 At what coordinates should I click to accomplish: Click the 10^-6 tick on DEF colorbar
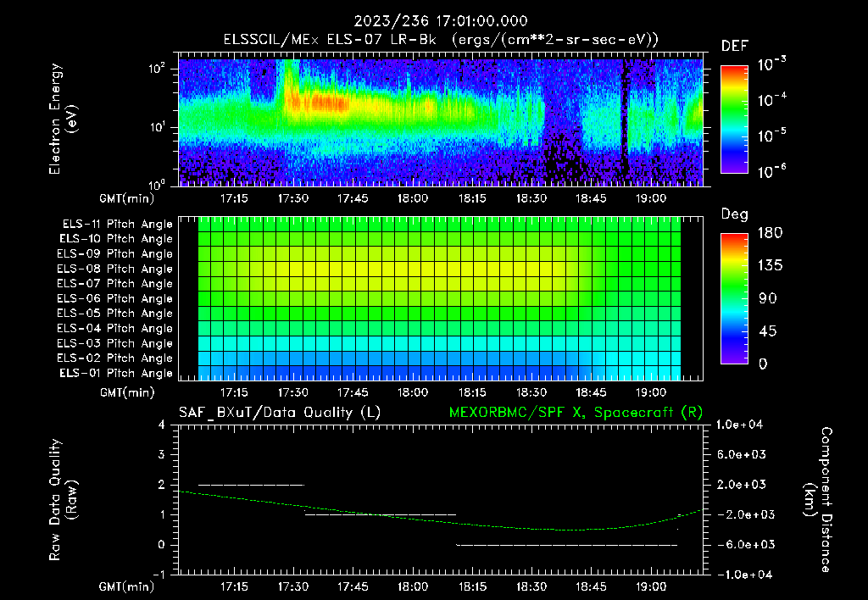pyautogui.click(x=772, y=171)
